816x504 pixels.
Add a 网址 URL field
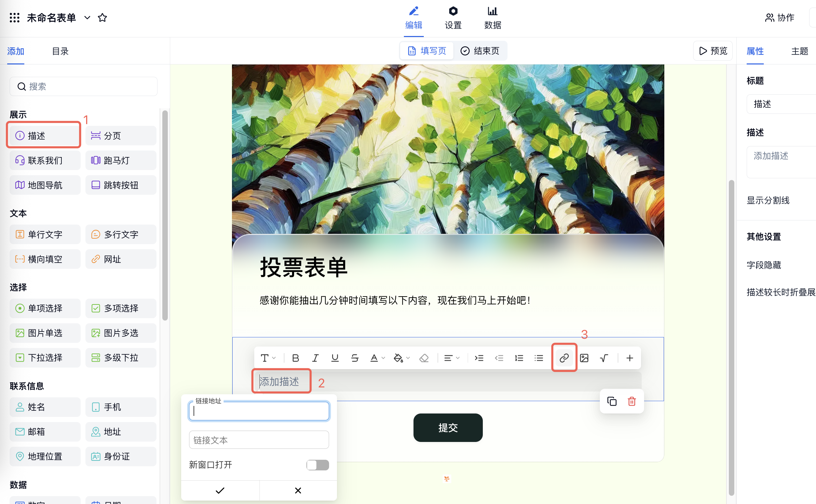click(121, 259)
